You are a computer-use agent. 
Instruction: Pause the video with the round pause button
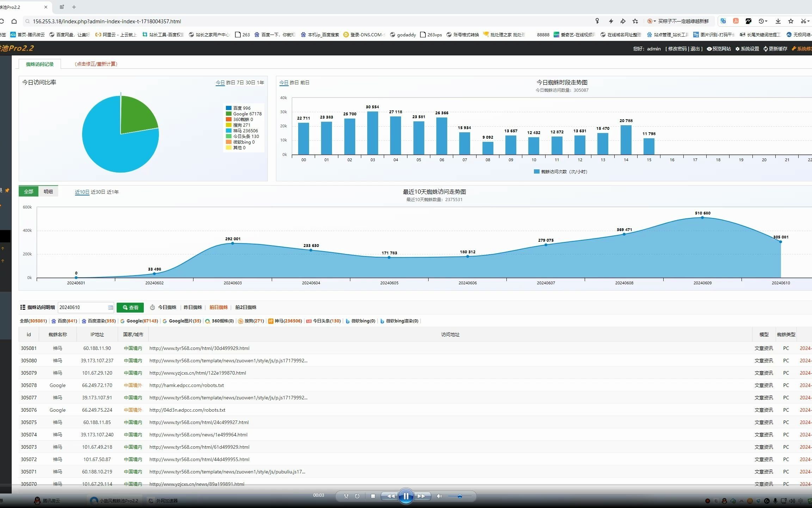pos(406,496)
